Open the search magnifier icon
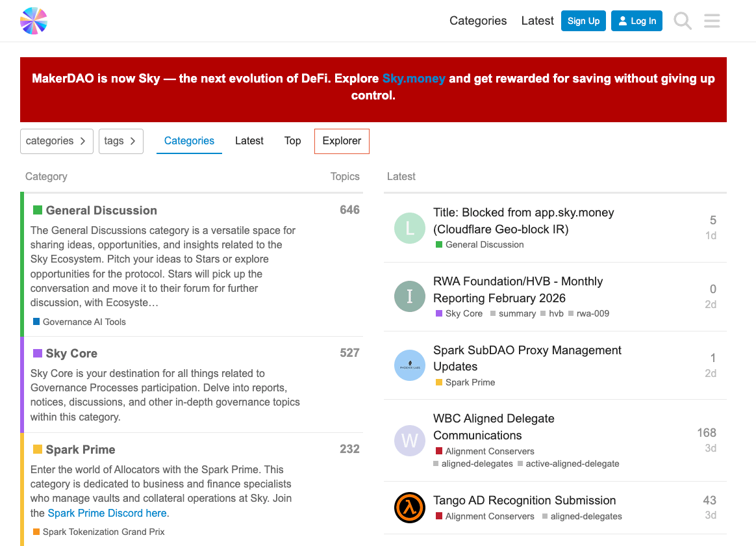The width and height of the screenshot is (756, 546). tap(682, 21)
